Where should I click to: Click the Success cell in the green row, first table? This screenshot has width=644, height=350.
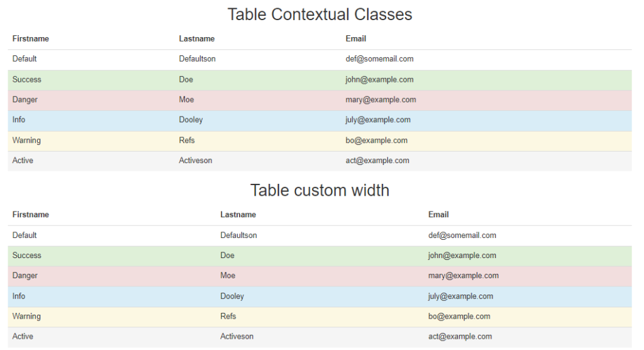[x=26, y=79]
